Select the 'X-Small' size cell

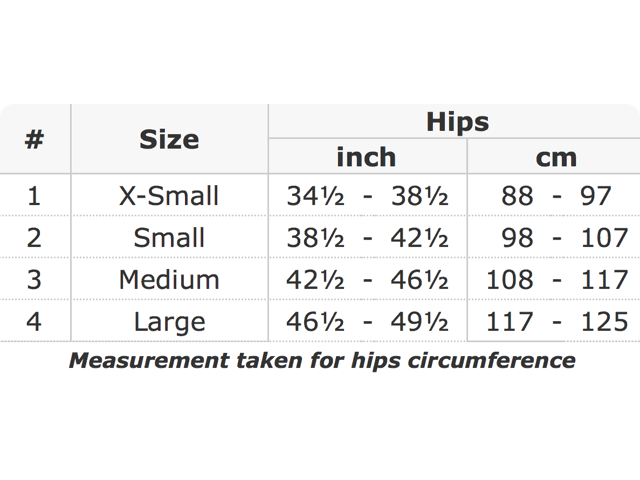(169, 195)
